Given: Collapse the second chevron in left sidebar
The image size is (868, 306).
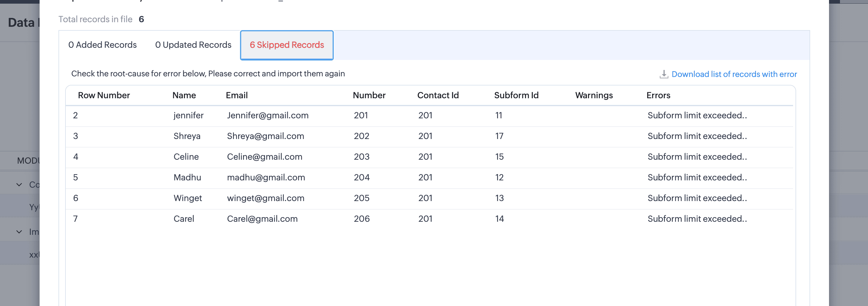Looking at the screenshot, I should [x=19, y=231].
